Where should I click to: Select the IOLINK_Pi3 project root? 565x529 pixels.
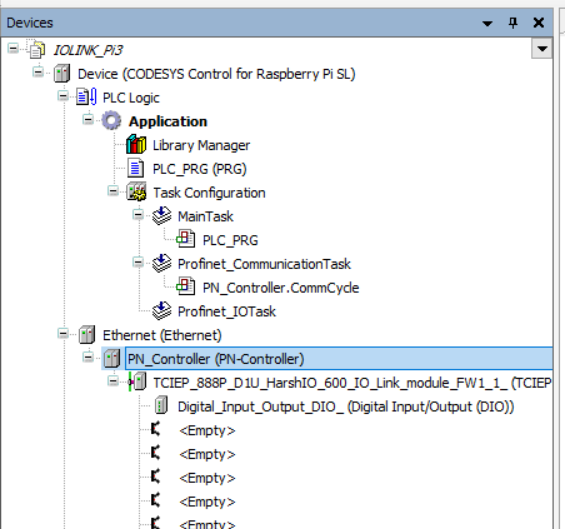click(x=88, y=50)
